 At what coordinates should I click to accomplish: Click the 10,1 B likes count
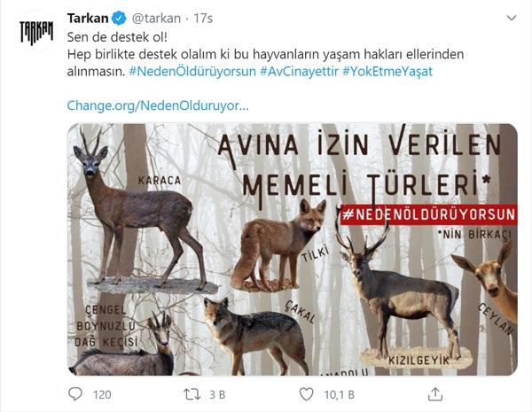coord(339,394)
